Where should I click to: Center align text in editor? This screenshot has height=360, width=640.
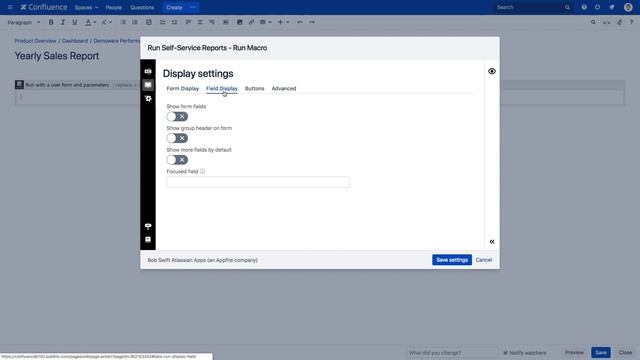tap(200, 22)
